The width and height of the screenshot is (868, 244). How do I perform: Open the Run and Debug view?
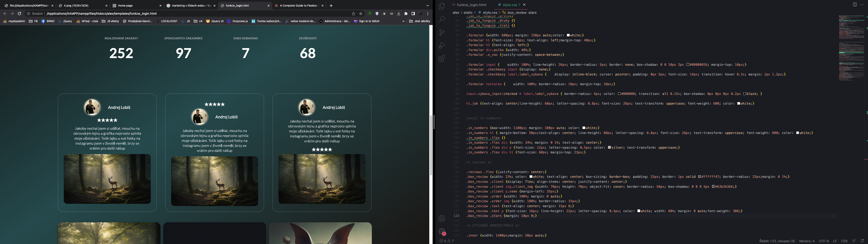(x=442, y=45)
